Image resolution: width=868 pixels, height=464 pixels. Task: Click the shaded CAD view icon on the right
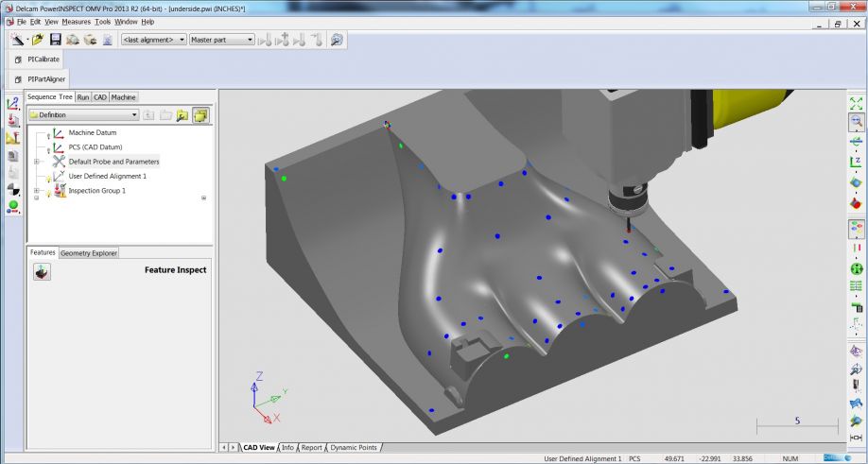coord(856,182)
